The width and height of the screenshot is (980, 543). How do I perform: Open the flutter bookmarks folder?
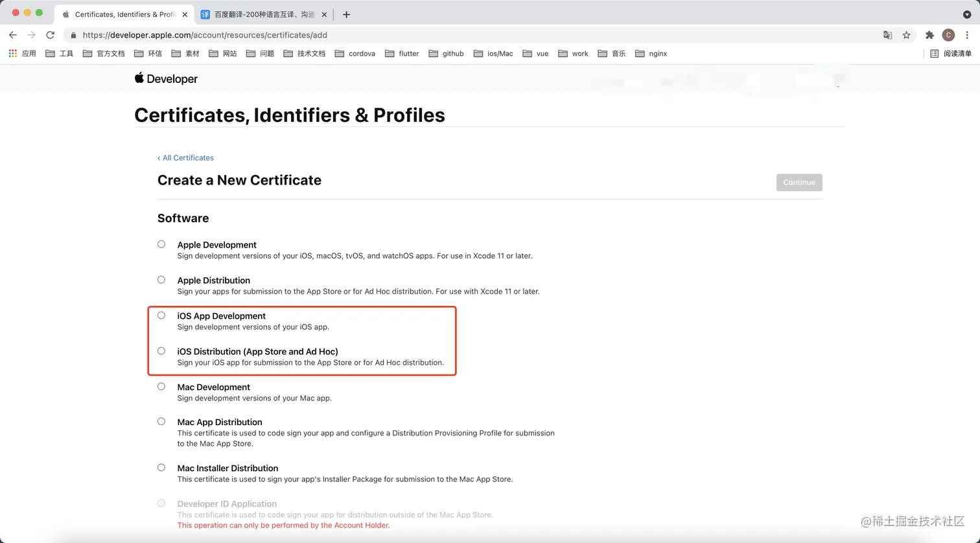pyautogui.click(x=402, y=54)
